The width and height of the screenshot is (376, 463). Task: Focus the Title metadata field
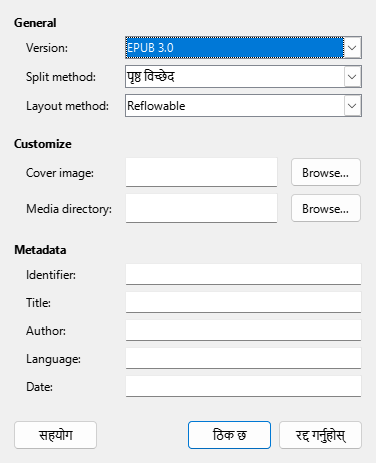pos(243,302)
